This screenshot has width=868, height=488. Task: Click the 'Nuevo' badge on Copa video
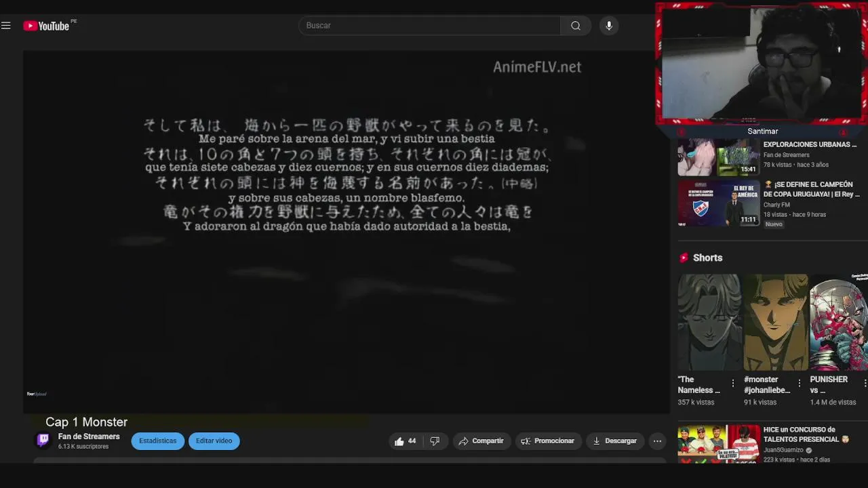(x=774, y=224)
